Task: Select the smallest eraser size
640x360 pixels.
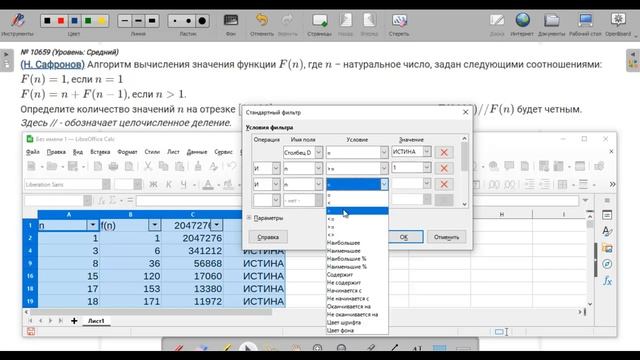Action: click(x=175, y=20)
